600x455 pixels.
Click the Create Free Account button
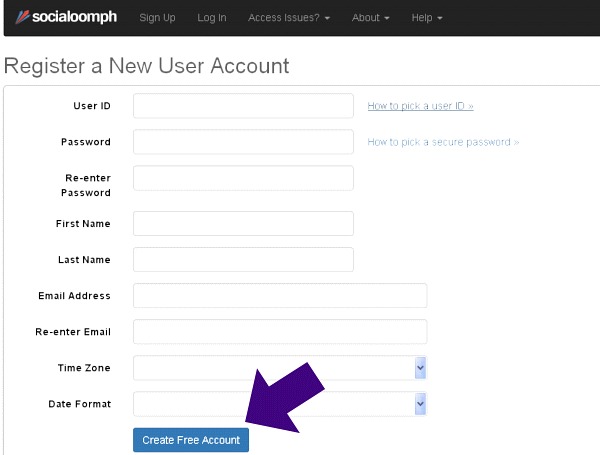coord(191,440)
